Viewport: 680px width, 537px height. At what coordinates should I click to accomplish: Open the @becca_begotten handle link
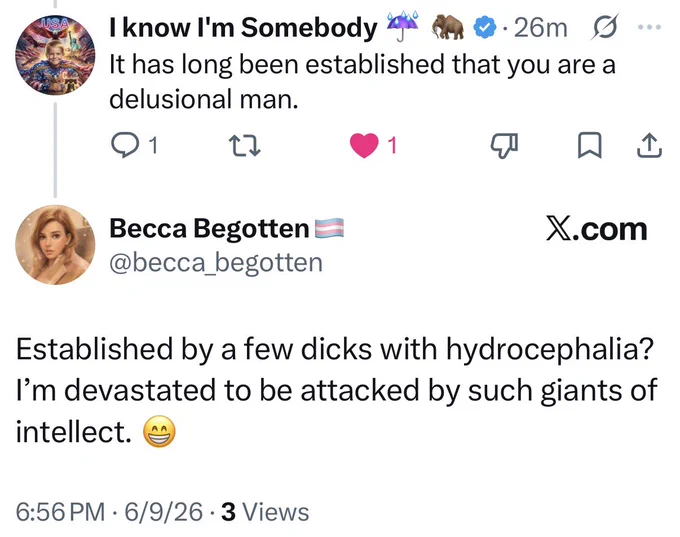coord(216,262)
